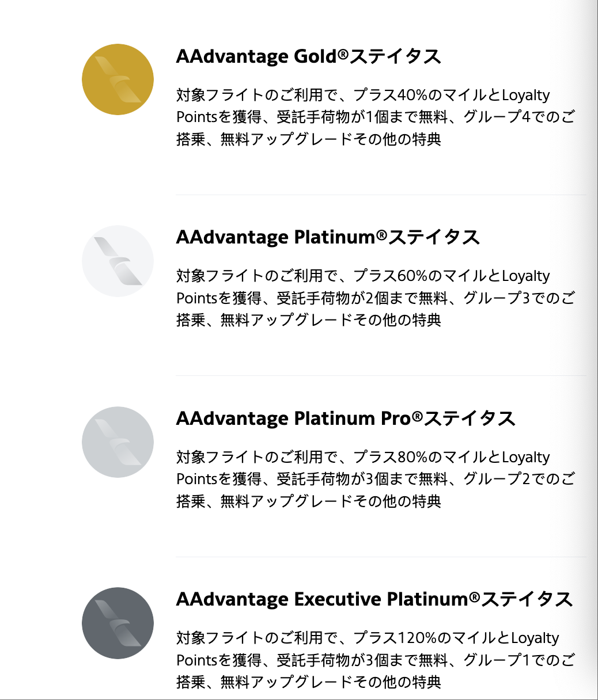Click the AAdvantage Executive Platinum®ステイタス heading
Viewport: 598px width, 700px height.
374,599
